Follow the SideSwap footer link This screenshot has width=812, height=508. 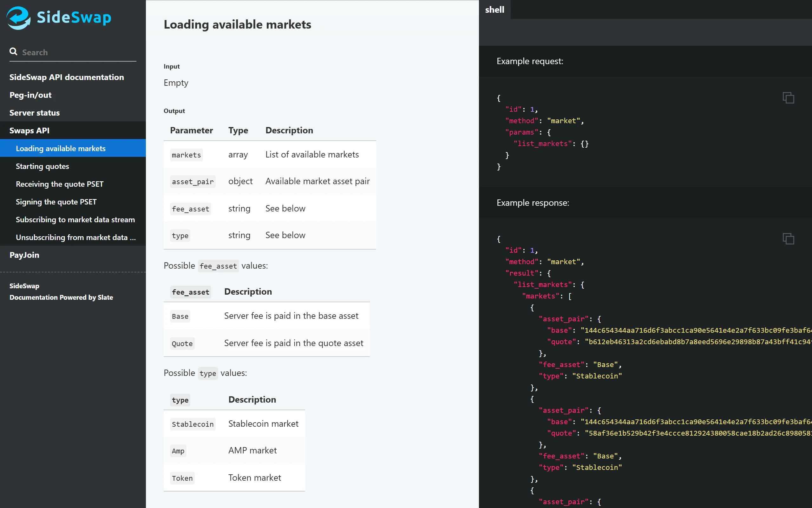(x=24, y=286)
